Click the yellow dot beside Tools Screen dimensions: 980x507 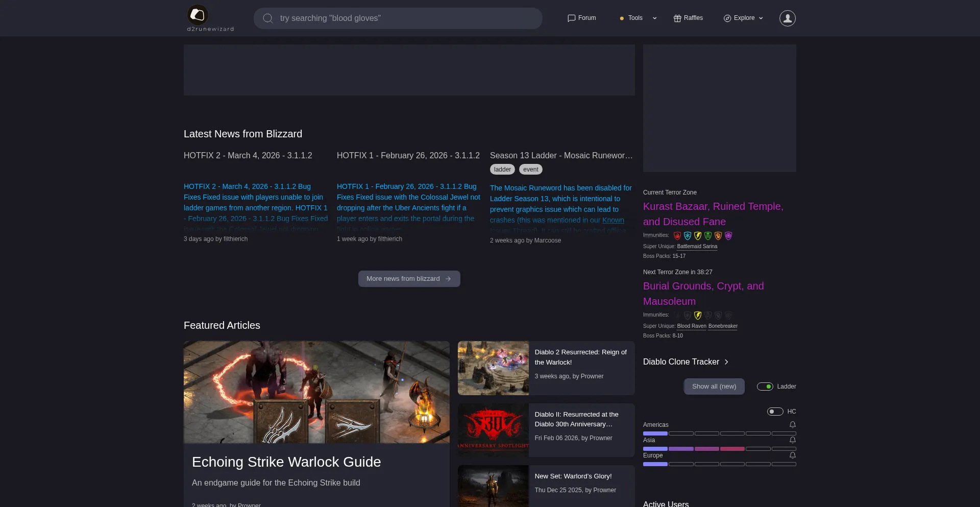click(622, 18)
